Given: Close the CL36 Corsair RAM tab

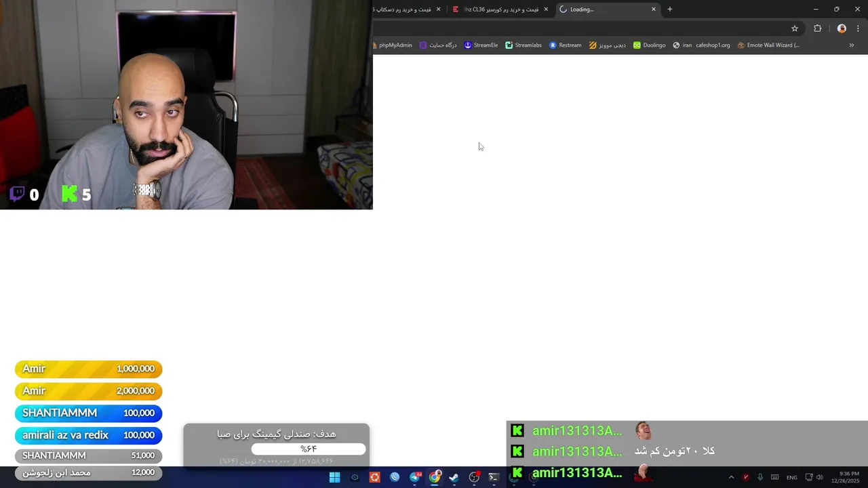Looking at the screenshot, I should click(546, 9).
